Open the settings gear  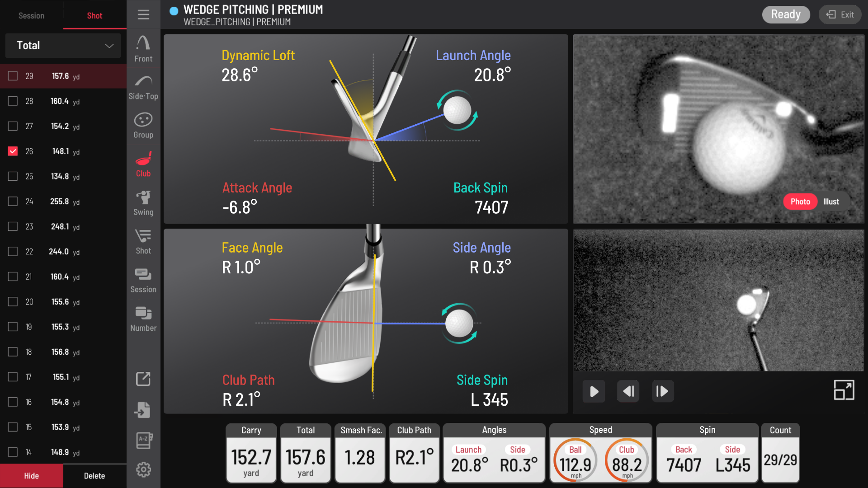point(143,470)
